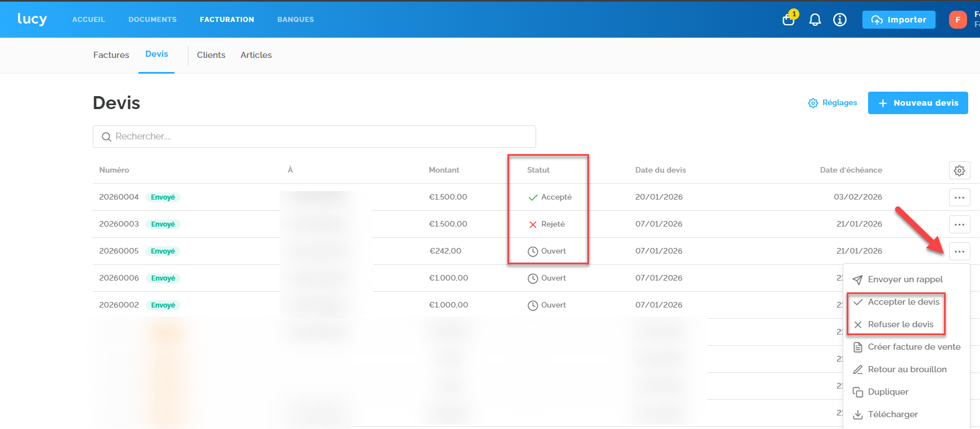Screen dimensions: 980x429
Task: Open actions menu for quote 20260005
Action: [x=959, y=251]
